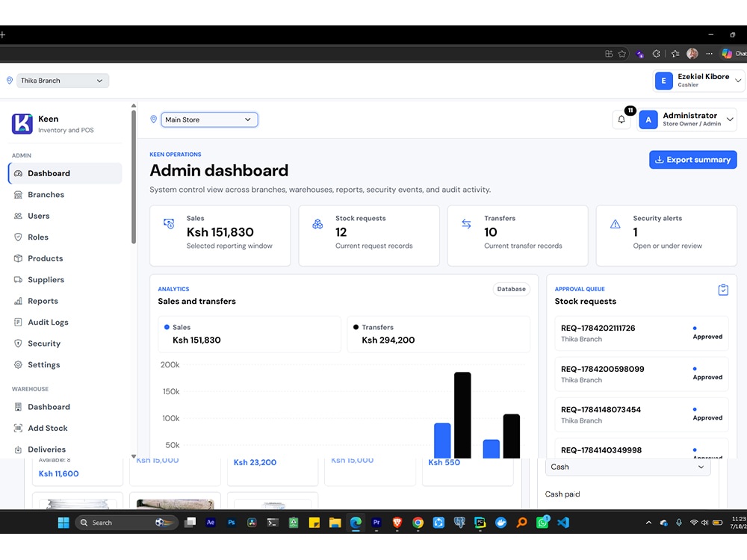Screen dimensions: 747x560
Task: Click the Transfers arrows icon
Action: pos(466,223)
